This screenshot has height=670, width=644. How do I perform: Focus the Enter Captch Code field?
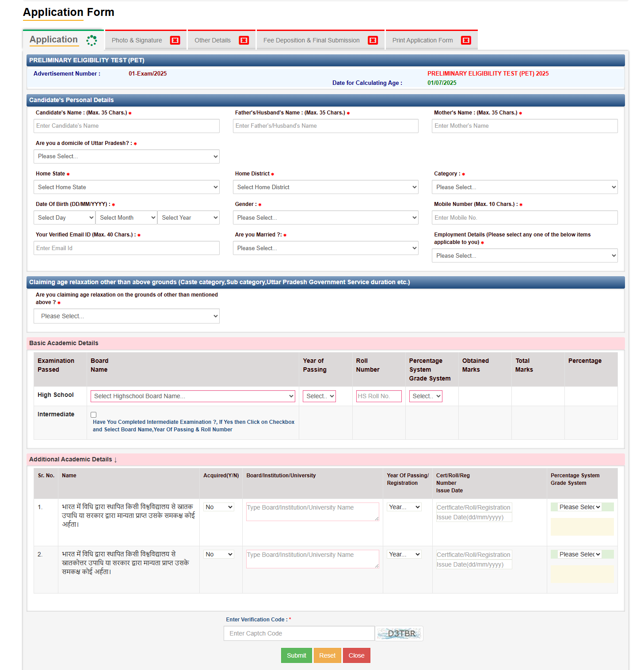click(x=299, y=633)
